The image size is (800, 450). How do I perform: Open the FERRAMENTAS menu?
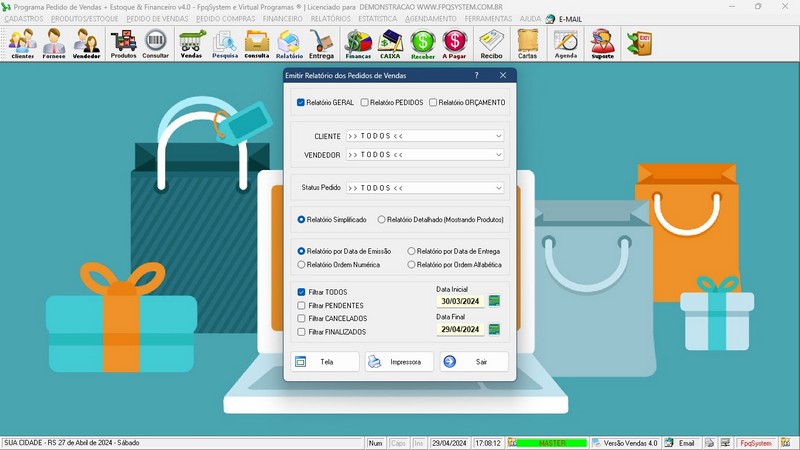click(488, 19)
